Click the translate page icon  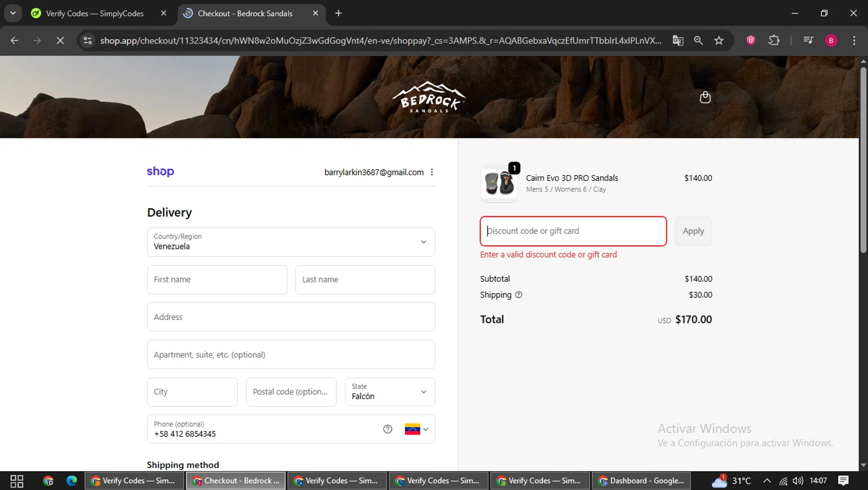678,40
